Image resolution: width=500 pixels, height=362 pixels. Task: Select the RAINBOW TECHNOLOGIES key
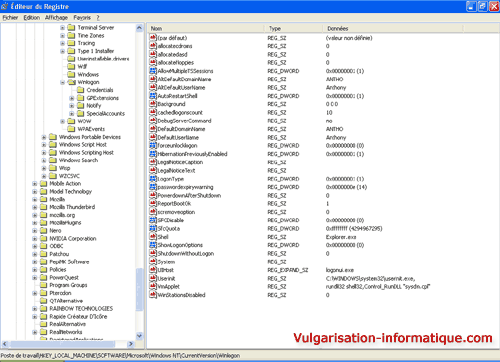point(81,309)
